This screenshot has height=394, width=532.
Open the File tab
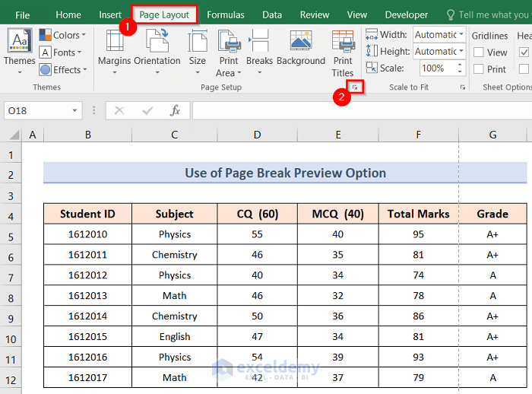pos(22,15)
